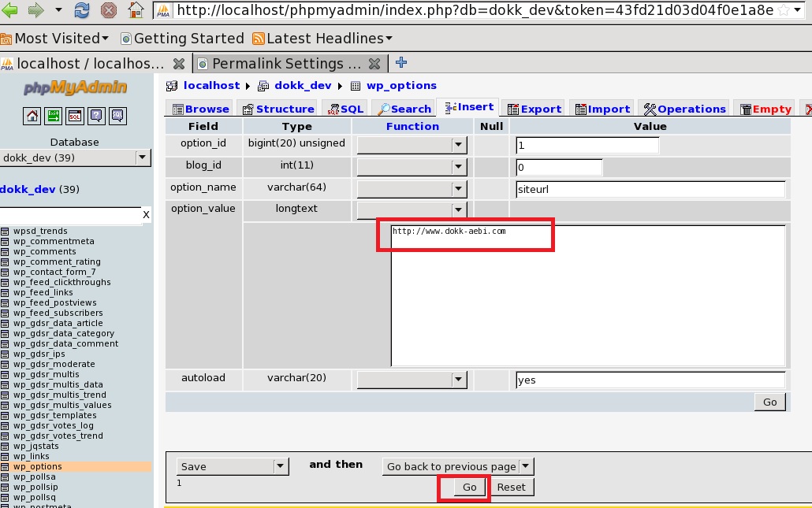Open a new browser tab with plus icon
Screen dimensions: 812x508
coord(401,63)
